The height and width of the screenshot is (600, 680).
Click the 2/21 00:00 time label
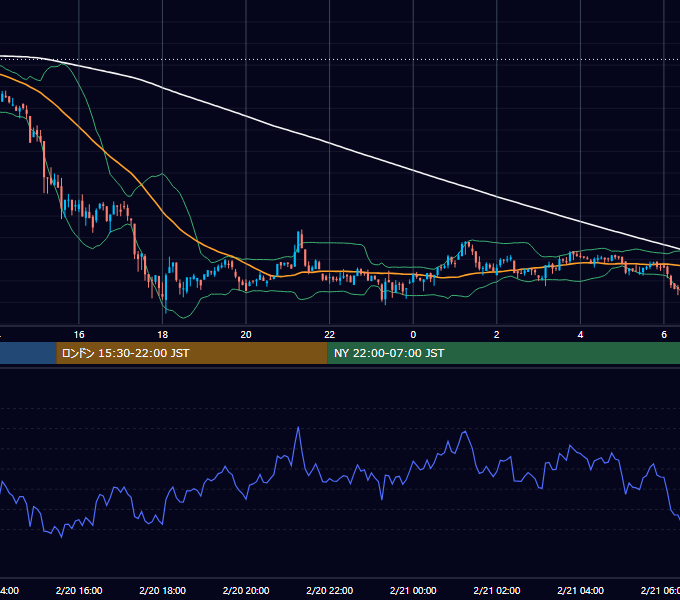tap(413, 590)
